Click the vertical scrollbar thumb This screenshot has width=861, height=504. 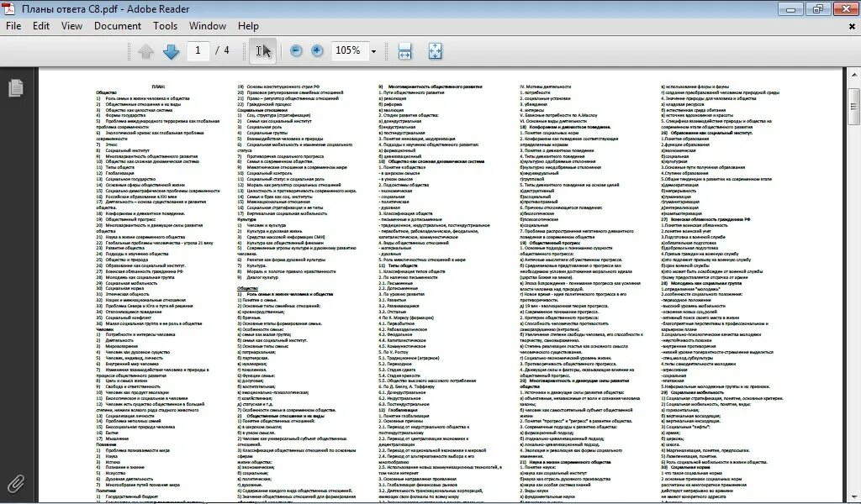coord(854,106)
